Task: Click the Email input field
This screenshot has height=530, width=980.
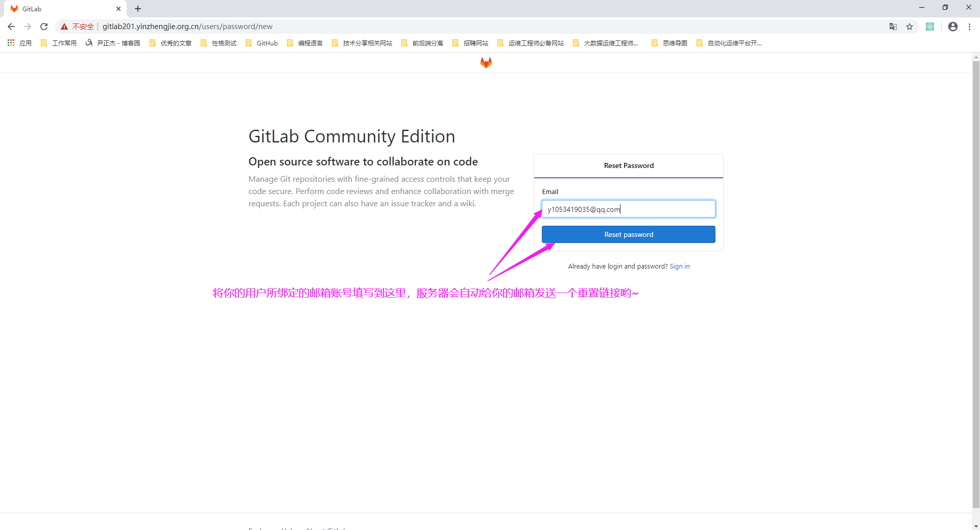Action: pyautogui.click(x=629, y=209)
